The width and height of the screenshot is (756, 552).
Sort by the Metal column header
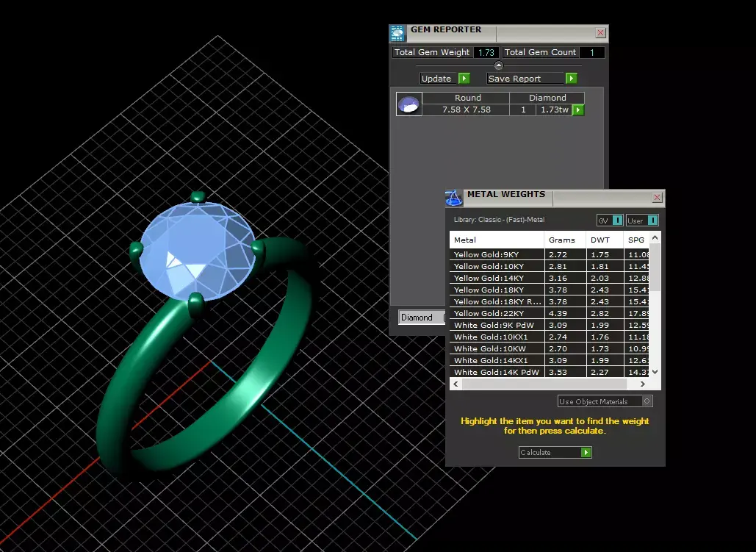(x=497, y=240)
